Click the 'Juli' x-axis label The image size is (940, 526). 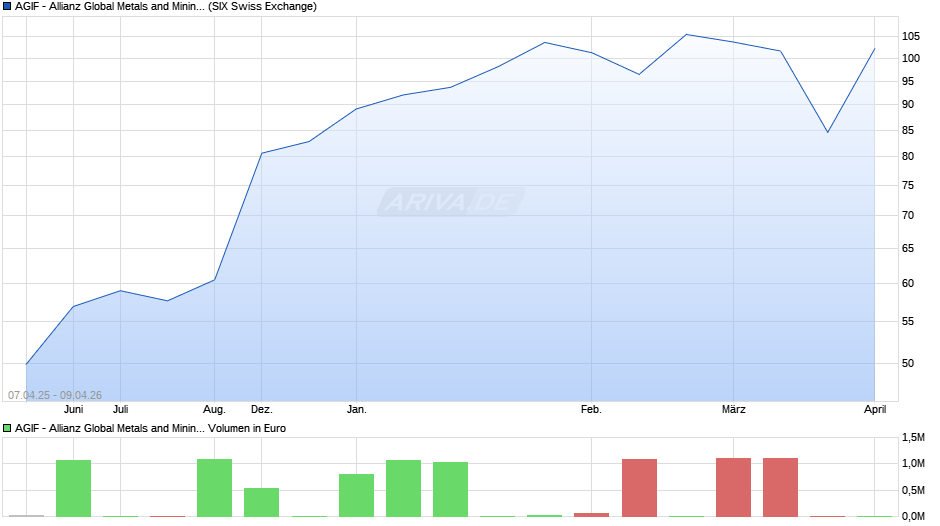tap(120, 409)
